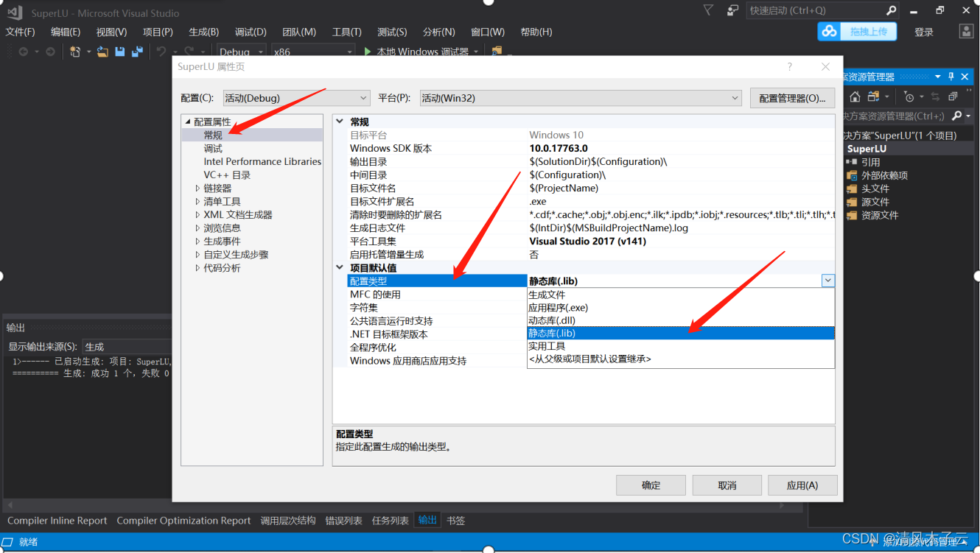Switch to the Compiler Optimization Report tab
Image resolution: width=980 pixels, height=553 pixels.
[x=183, y=520]
